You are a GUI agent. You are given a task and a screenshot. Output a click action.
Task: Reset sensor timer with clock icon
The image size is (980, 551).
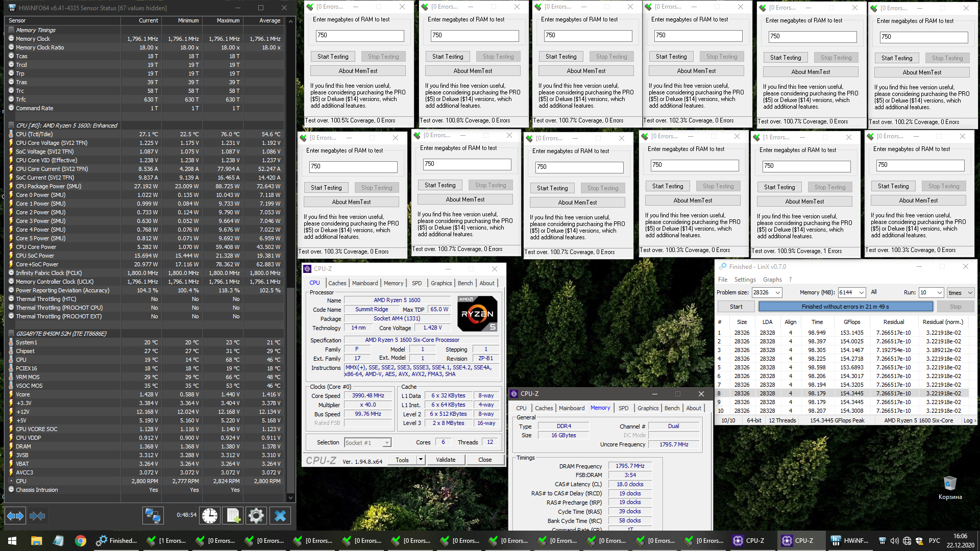[210, 516]
